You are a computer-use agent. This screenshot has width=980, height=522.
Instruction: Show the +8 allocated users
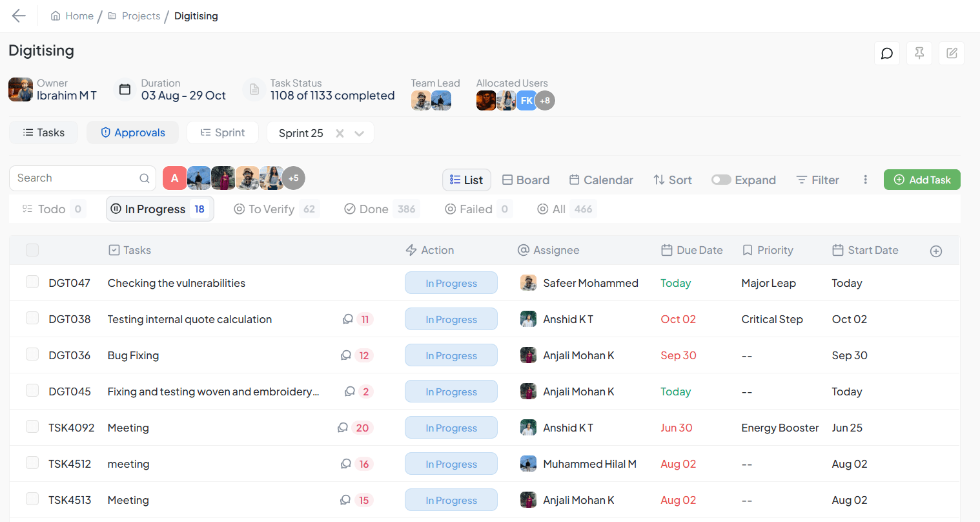coord(545,101)
